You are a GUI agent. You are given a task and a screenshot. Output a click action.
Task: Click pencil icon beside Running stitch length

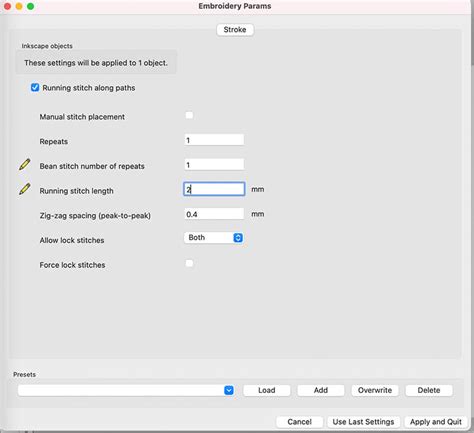click(25, 189)
